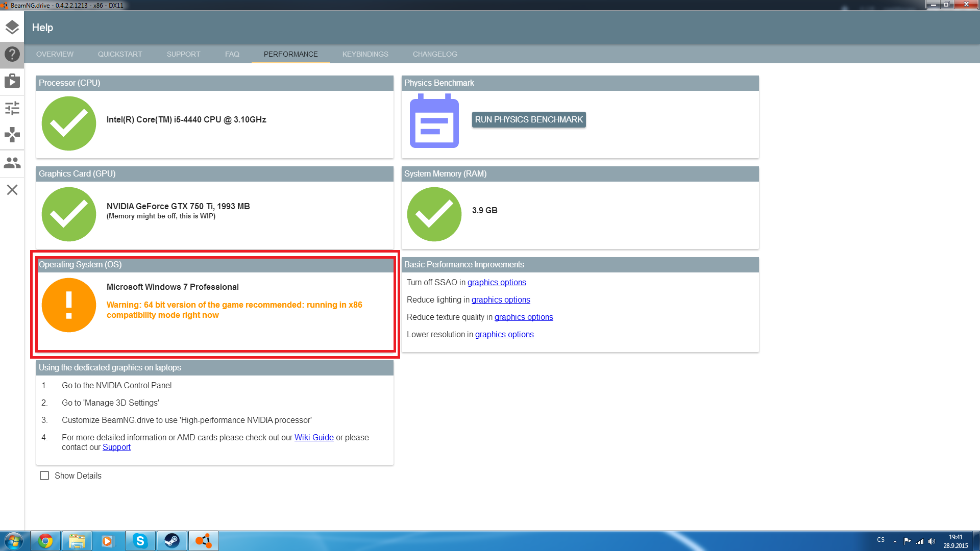Open graphics options link for texture quality
The width and height of the screenshot is (980, 551).
524,317
